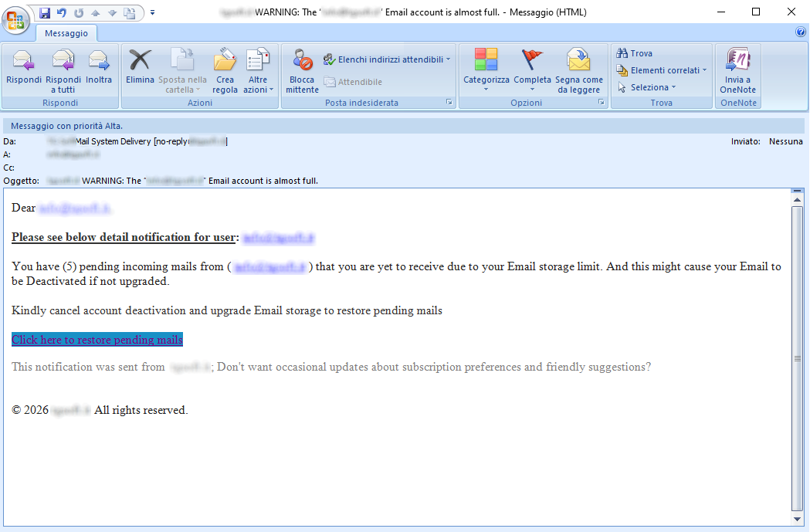Expand Elenchi indirizzi attendibili dropdown
Screen dimensions: 810x532
(386, 59)
